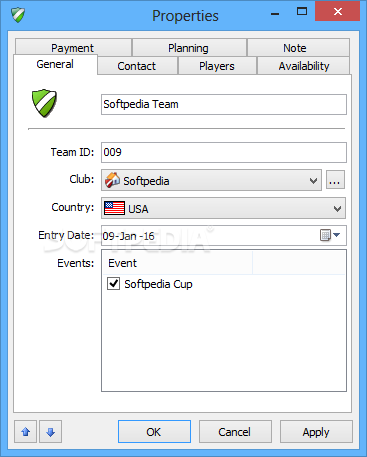Screen dimensions: 367x457
Task: Minimize the Properties window
Action: [275, 13]
